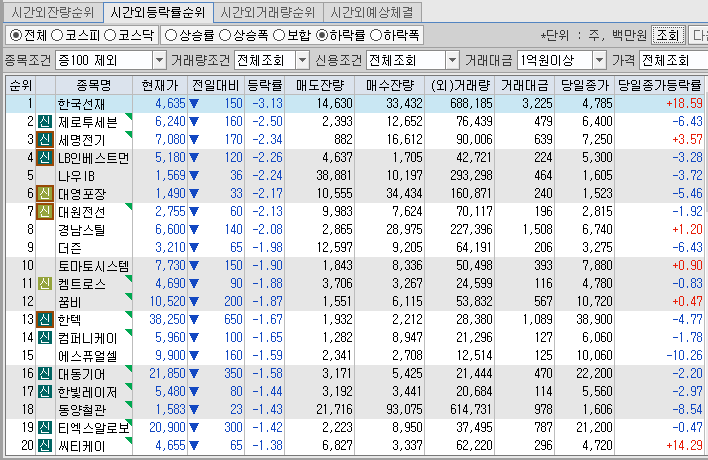Select stock 한국선재 in the list

[81, 104]
